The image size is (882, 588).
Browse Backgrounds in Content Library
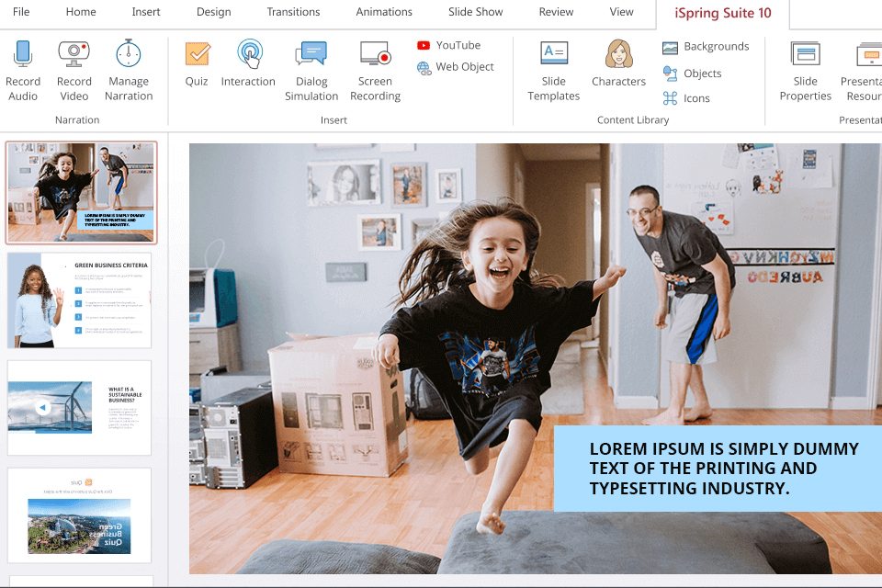(x=706, y=47)
